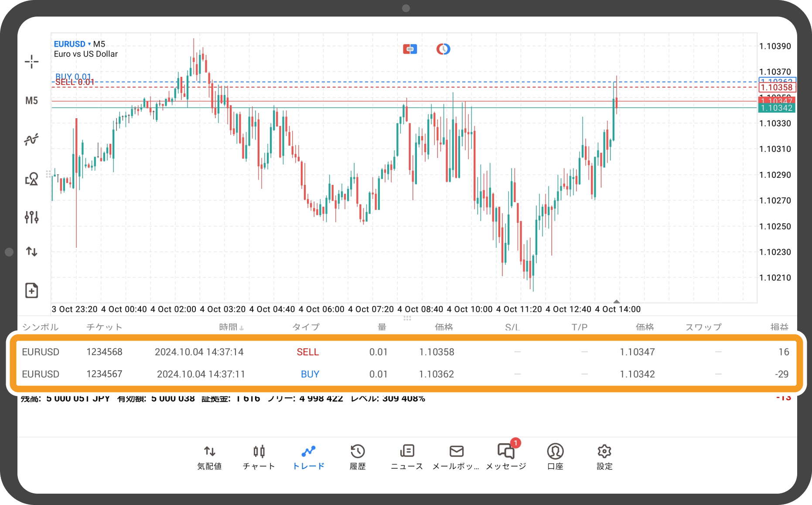Screen dimensions: 812x505
Task: Switch to the 気配値 quotes tab
Action: point(209,457)
